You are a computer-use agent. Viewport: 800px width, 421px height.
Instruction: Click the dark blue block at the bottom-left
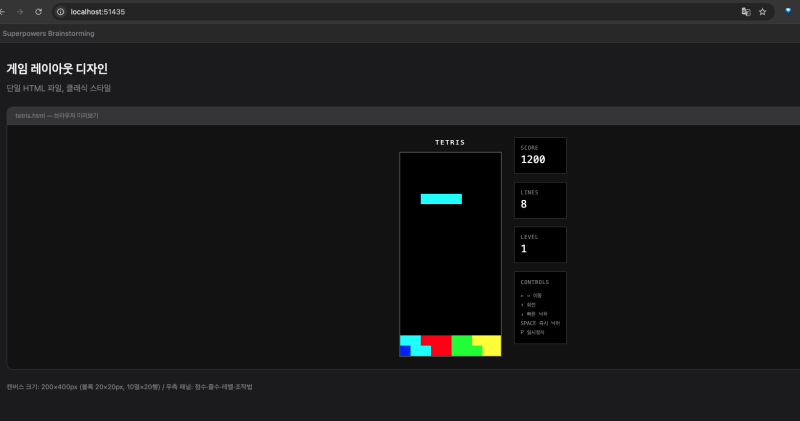(x=405, y=351)
